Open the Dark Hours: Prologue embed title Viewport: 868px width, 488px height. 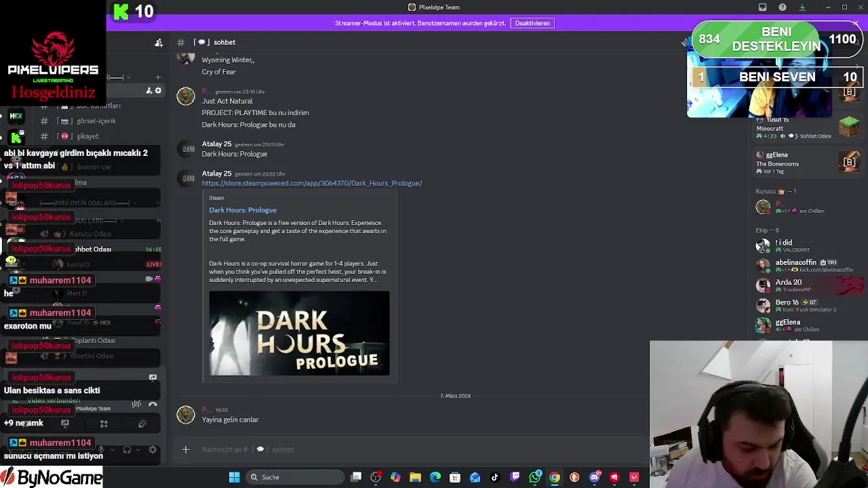click(x=243, y=210)
